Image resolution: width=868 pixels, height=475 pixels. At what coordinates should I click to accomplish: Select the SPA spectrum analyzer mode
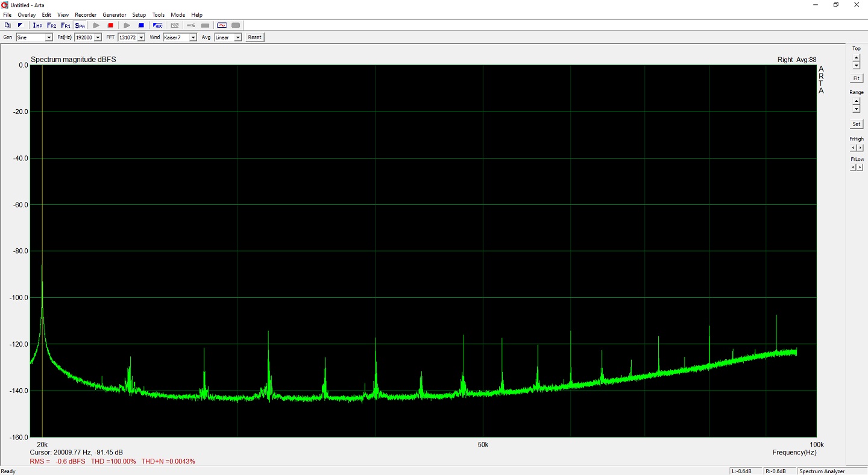[x=80, y=25]
